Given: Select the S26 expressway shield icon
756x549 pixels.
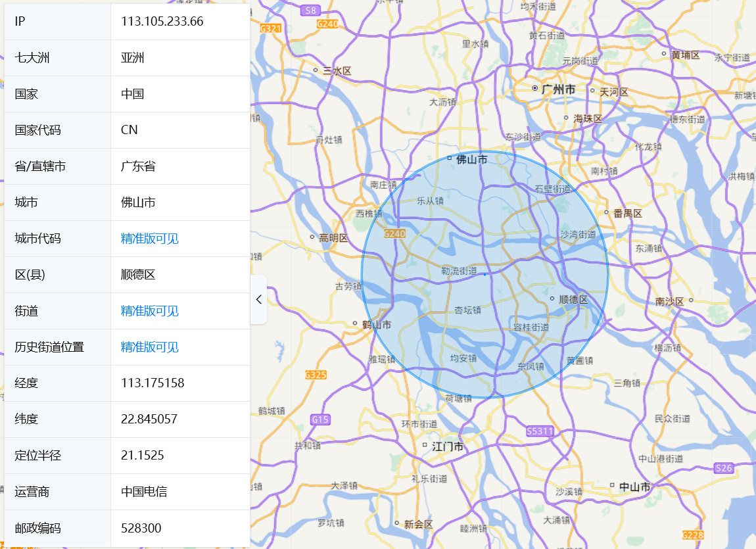Looking at the screenshot, I should click(723, 468).
